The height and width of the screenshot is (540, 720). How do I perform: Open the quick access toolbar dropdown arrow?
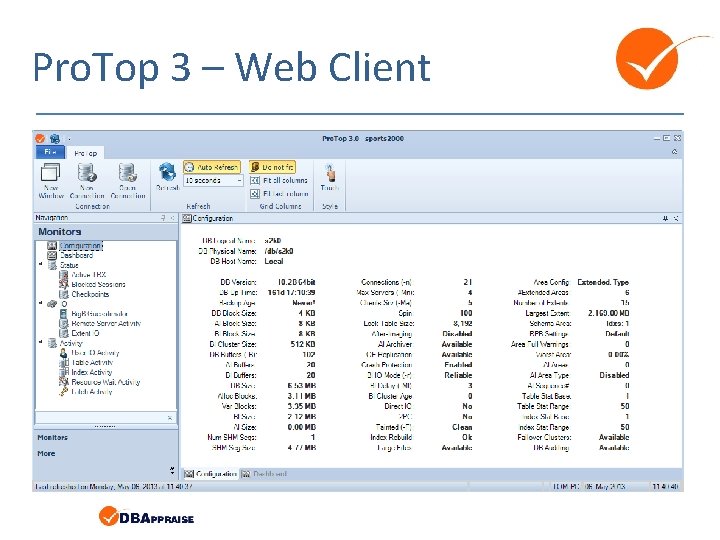(x=69, y=139)
